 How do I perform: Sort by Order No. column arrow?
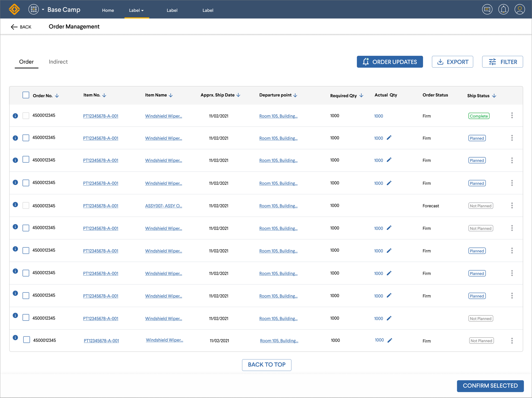tap(57, 96)
